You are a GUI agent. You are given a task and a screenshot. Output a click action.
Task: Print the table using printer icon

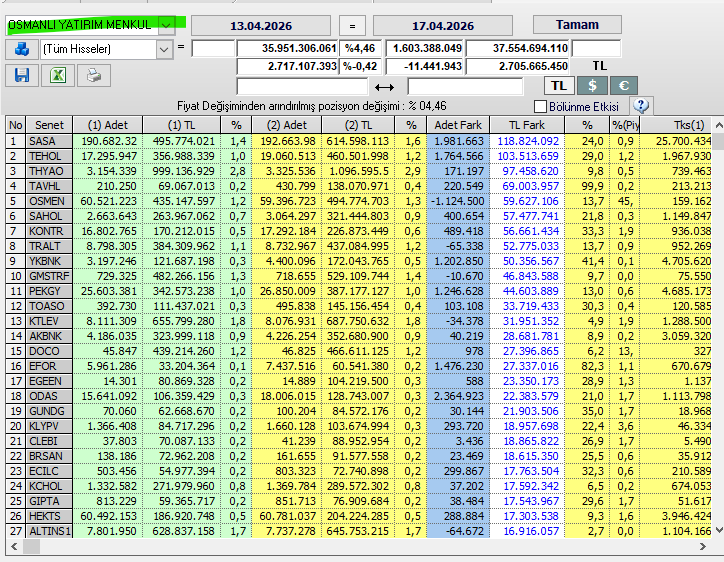(x=94, y=75)
